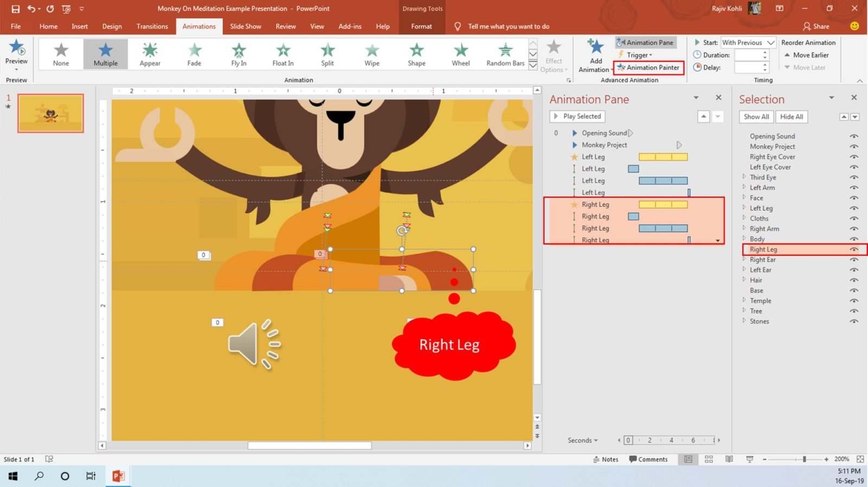This screenshot has height=487, width=868.
Task: Open the Transitions tab
Action: tap(152, 26)
